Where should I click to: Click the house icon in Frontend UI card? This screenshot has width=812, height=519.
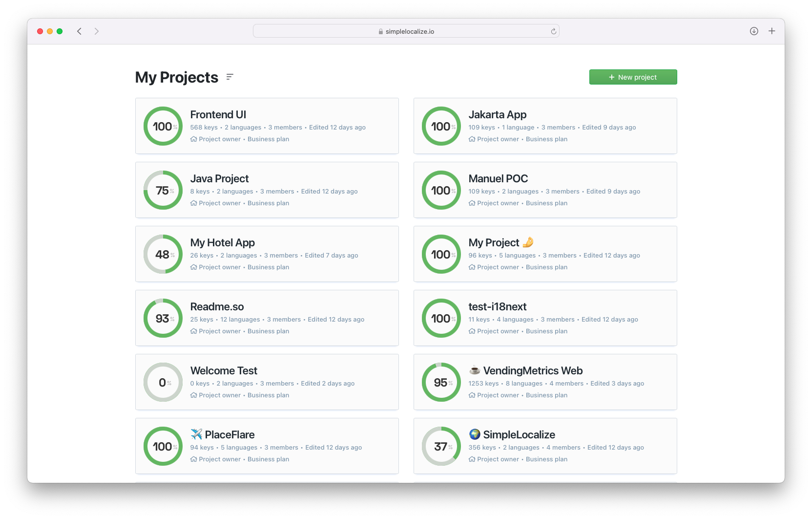coord(194,139)
